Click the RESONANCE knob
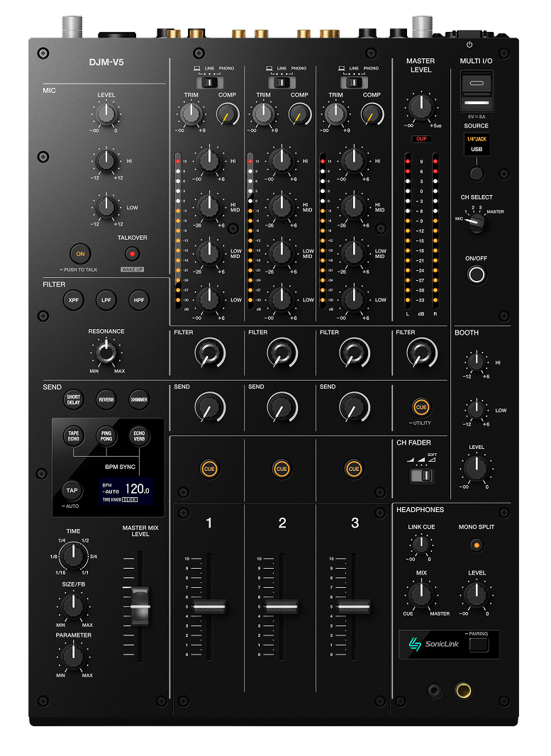 [x=106, y=352]
